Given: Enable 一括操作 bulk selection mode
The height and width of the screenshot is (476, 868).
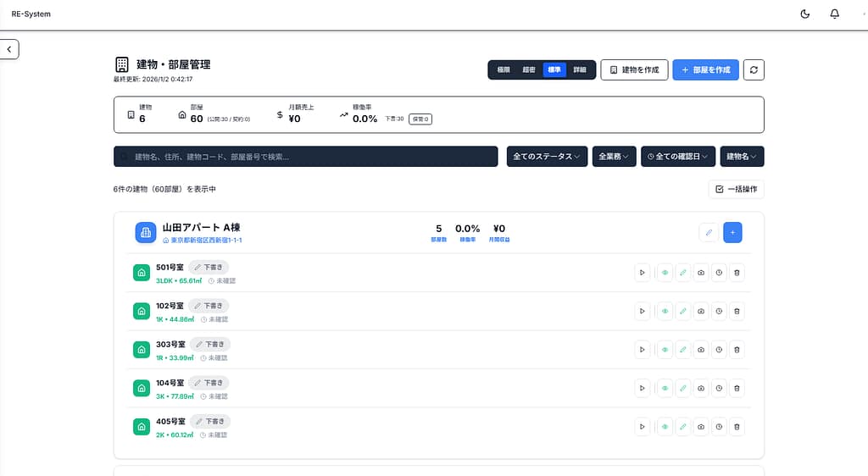Looking at the screenshot, I should pyautogui.click(x=736, y=189).
